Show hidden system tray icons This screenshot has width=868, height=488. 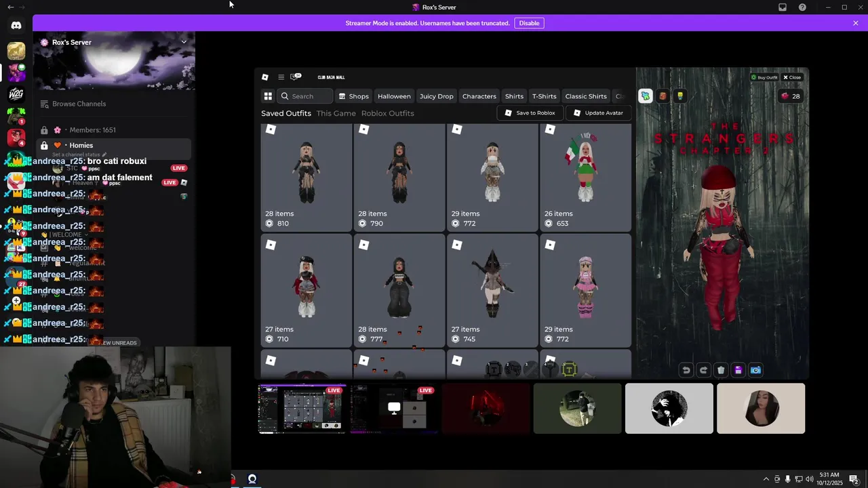[766, 479]
